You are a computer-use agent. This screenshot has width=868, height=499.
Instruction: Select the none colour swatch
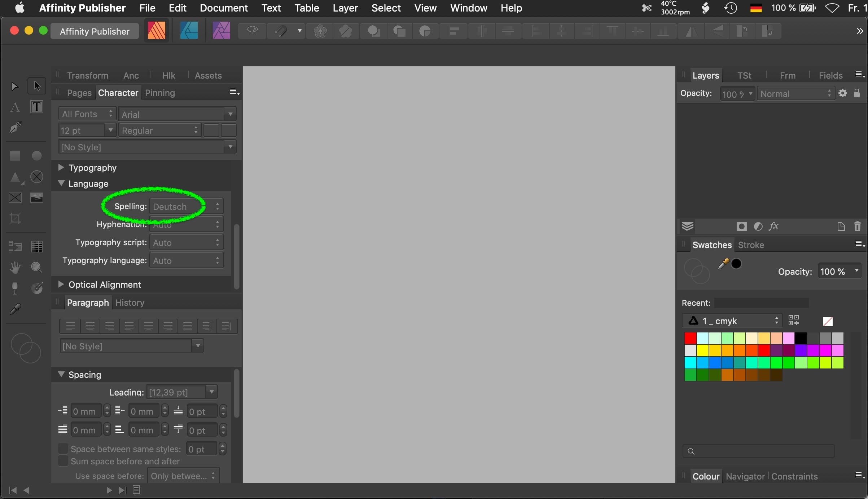point(828,321)
